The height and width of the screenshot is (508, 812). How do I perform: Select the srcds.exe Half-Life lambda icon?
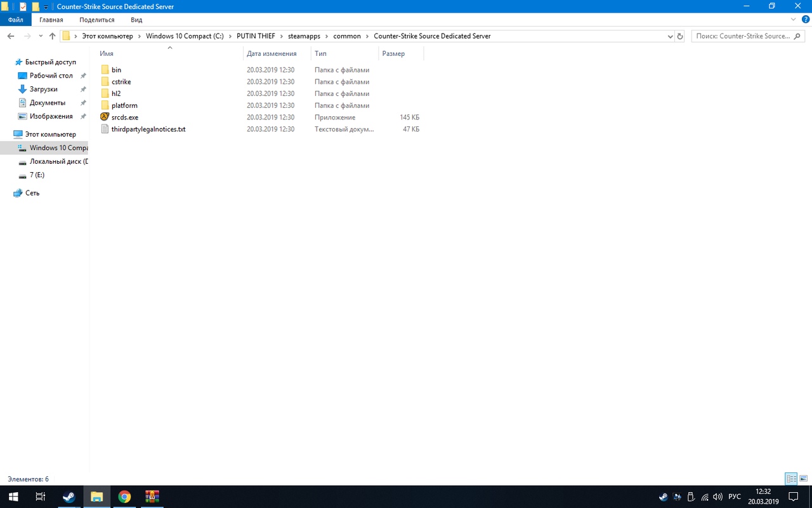(x=105, y=117)
